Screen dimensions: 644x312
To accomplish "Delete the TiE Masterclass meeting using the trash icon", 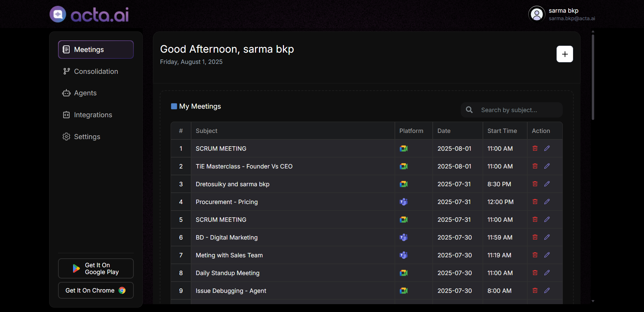I will click(535, 166).
